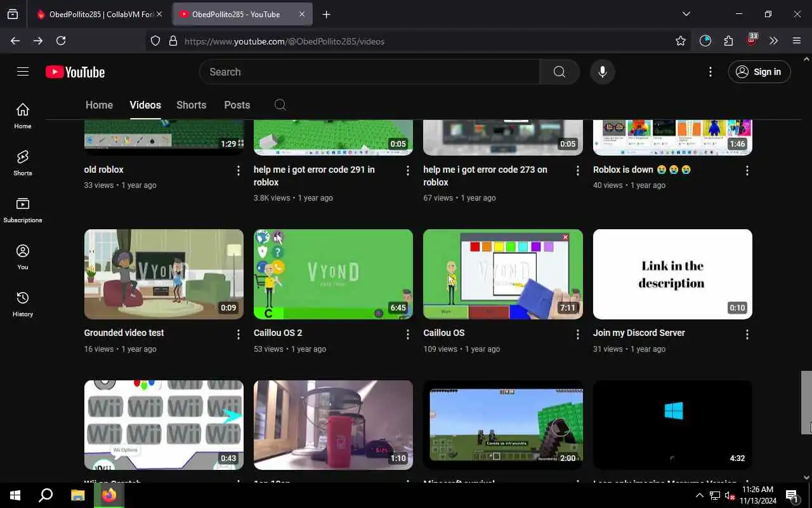This screenshot has width=812, height=508.
Task: Open options for error code 291 video
Action: coord(408,170)
